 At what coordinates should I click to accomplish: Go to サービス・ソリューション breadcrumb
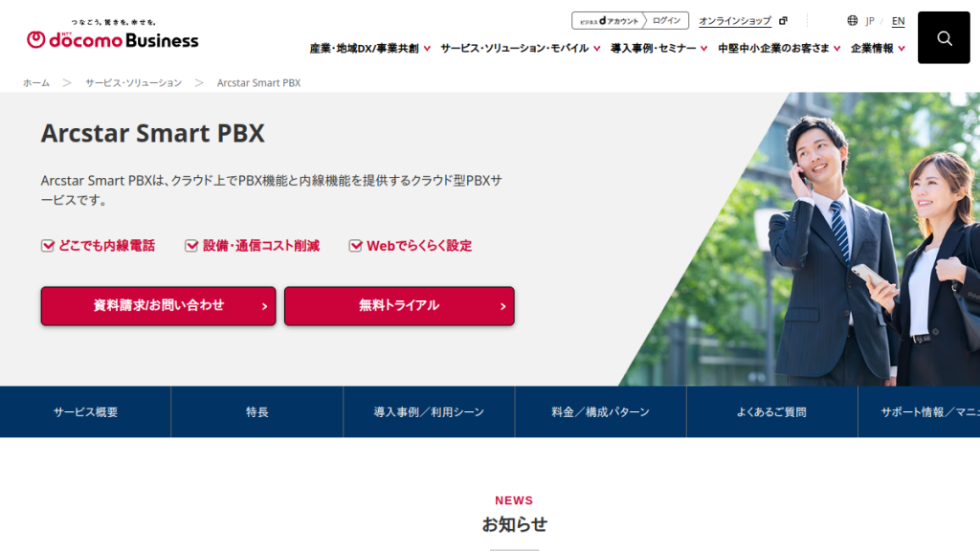133,82
